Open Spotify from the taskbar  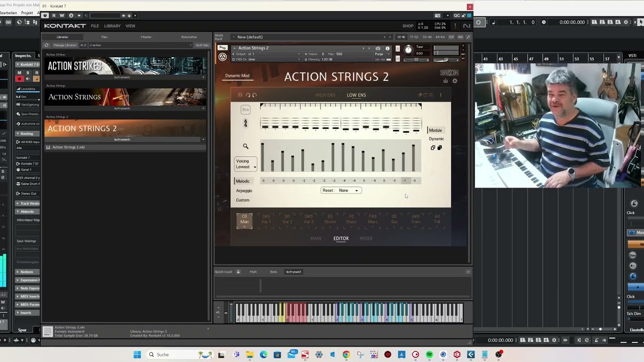(x=429, y=354)
